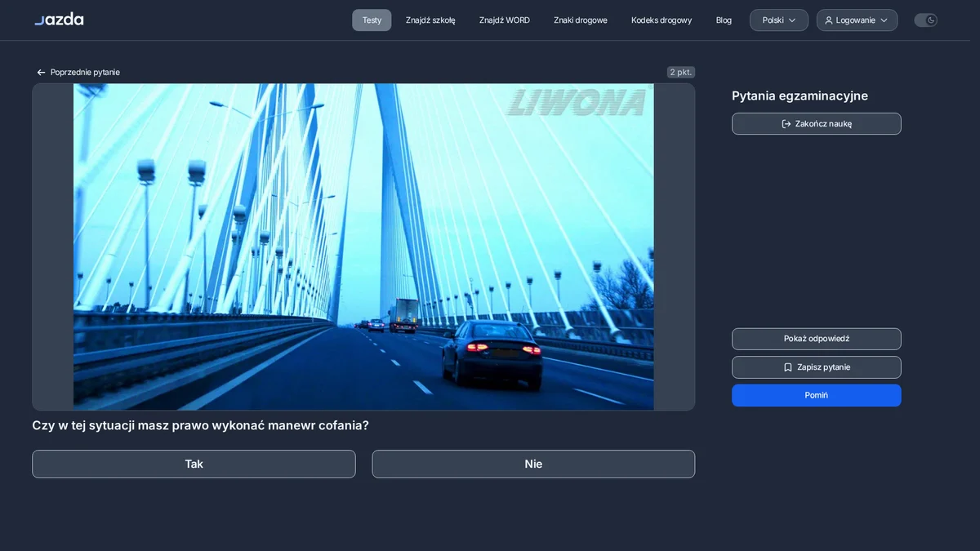Click the back arrow next to Poprzednie pytanie

pos(41,73)
